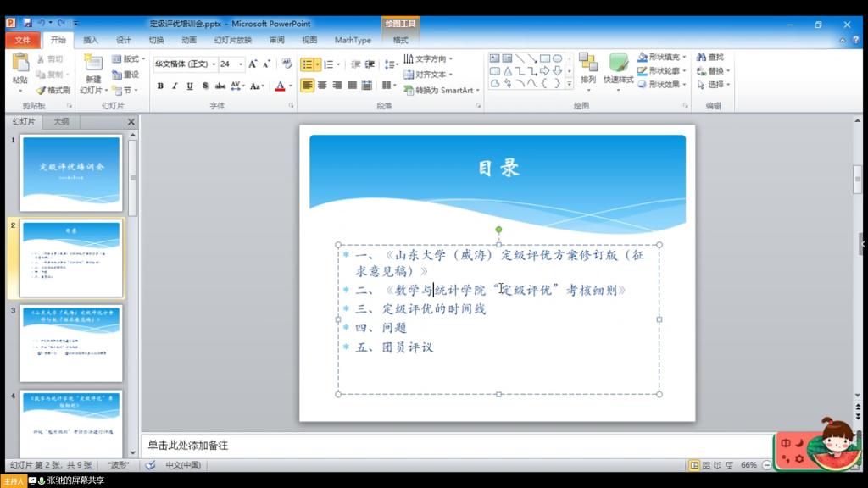Screen dimensions: 868x488
Task: Select slide 3 thumbnail in the panel
Action: click(71, 343)
